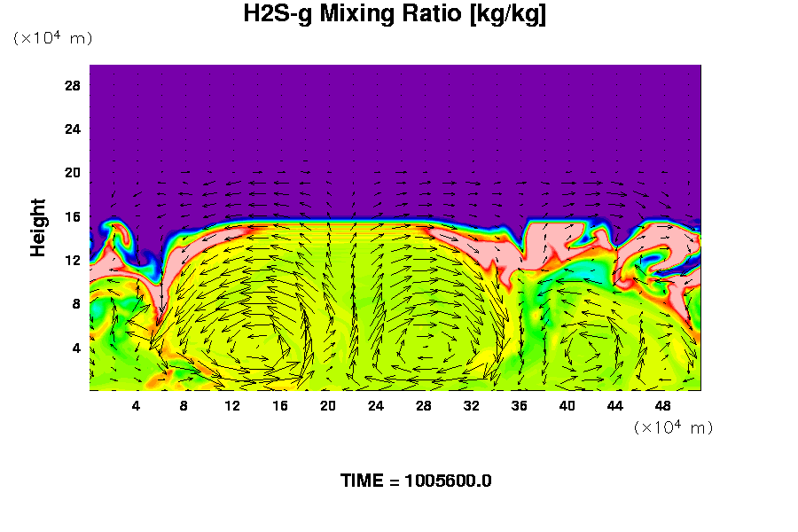Click the 28 tick on the Height axis
This screenshot has width=798, height=532.
[73, 86]
